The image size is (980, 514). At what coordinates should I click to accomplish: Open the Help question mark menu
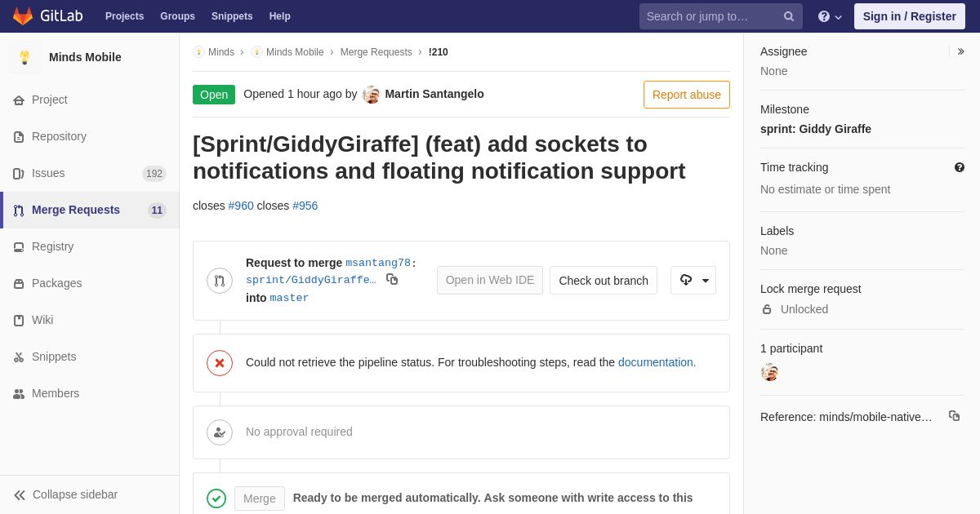pyautogui.click(x=830, y=16)
